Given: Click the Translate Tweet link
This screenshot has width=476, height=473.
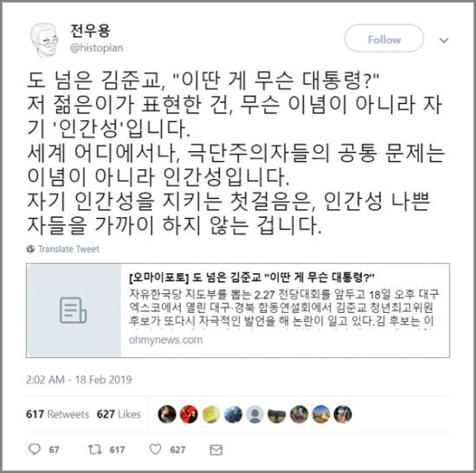Looking at the screenshot, I should [x=68, y=249].
